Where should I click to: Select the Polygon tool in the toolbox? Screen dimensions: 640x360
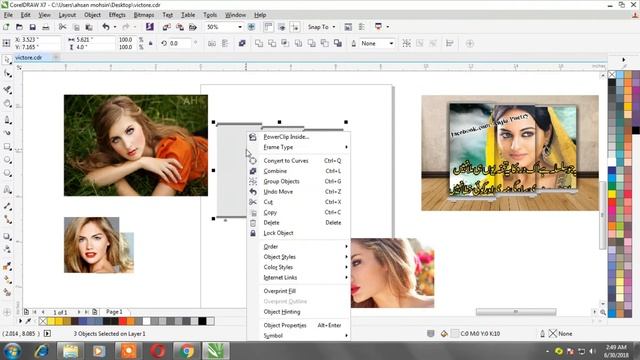click(7, 173)
